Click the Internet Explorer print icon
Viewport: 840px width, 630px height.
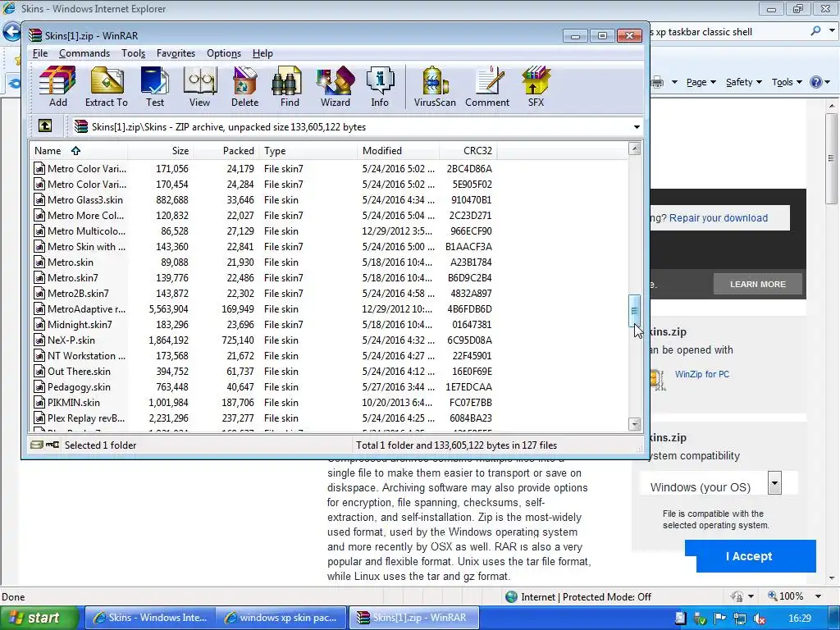coord(657,82)
